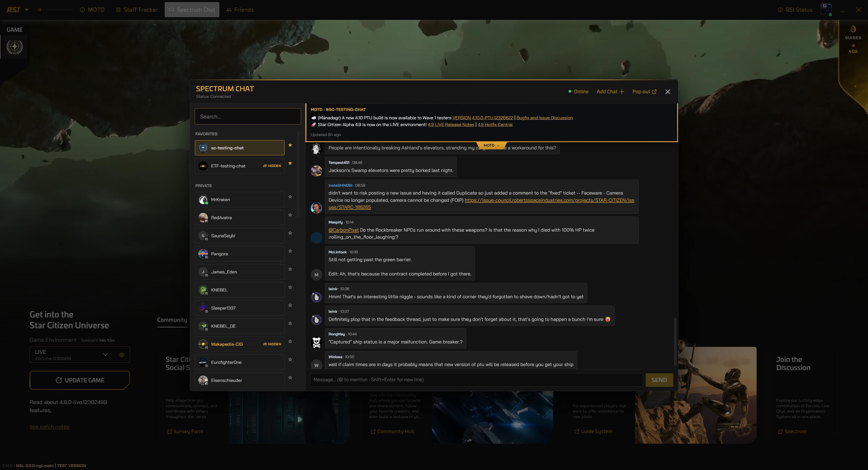Favorite the MrKraken chat star
Image resolution: width=868 pixels, height=470 pixels.
point(290,197)
